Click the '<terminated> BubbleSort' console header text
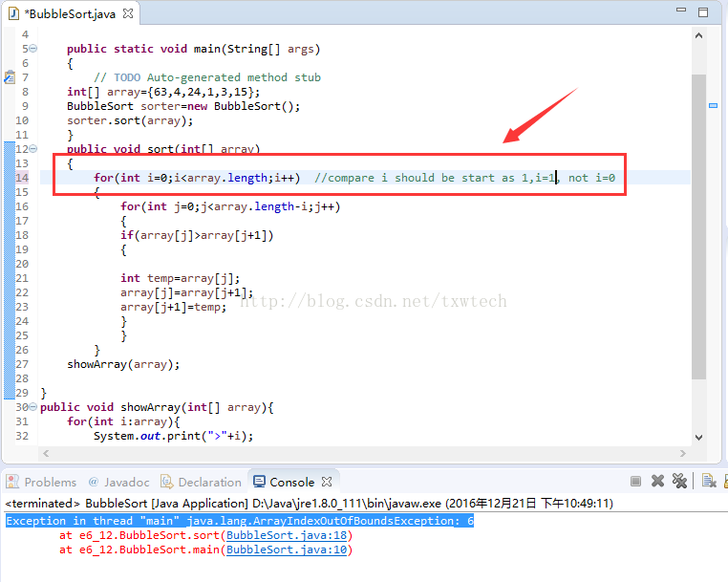 coord(309,504)
